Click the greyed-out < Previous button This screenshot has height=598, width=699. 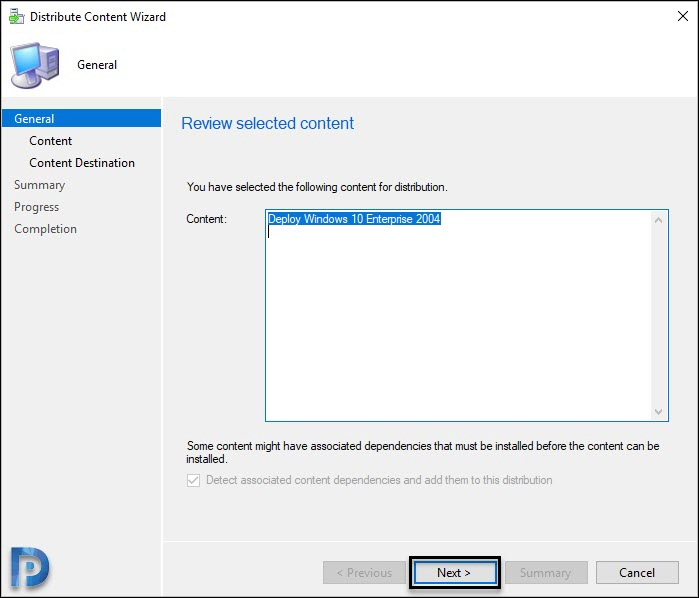364,573
